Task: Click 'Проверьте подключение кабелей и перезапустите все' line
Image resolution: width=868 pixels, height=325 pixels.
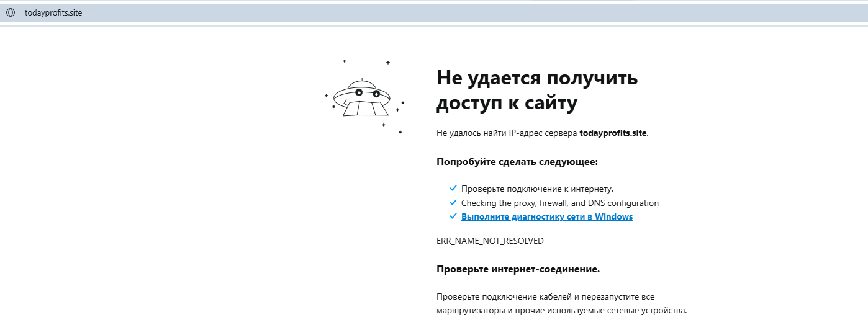Action: pyautogui.click(x=545, y=296)
